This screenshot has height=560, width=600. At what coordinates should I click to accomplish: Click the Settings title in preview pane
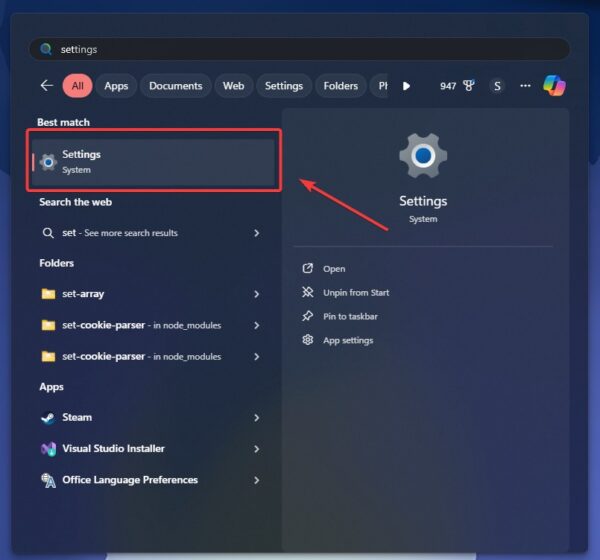coord(423,201)
